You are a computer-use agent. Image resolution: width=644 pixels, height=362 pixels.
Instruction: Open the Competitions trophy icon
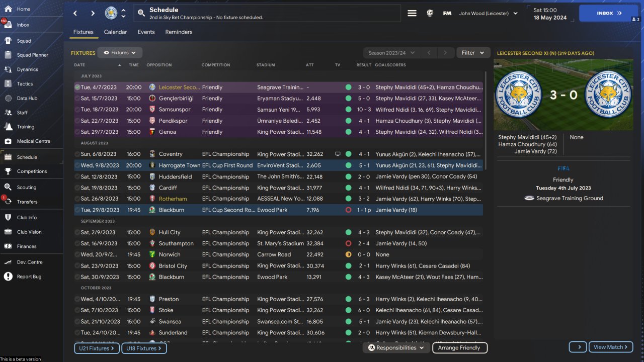coord(8,171)
